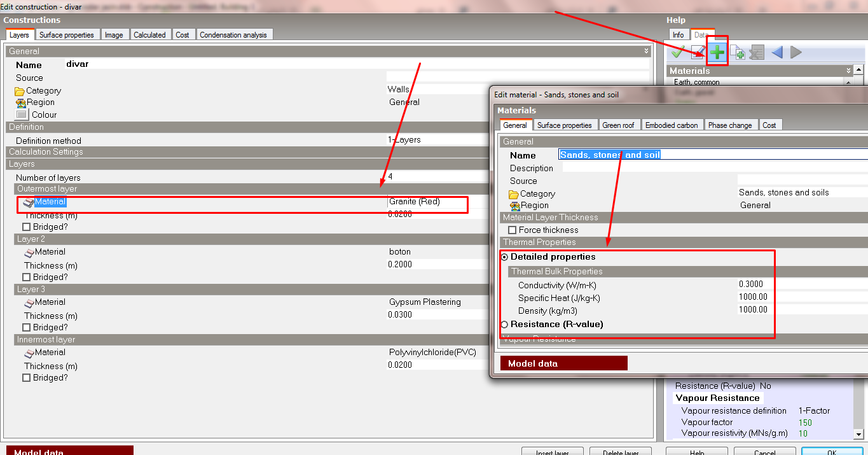Click the edit item pencil icon
This screenshot has width=868, height=455.
coord(698,52)
